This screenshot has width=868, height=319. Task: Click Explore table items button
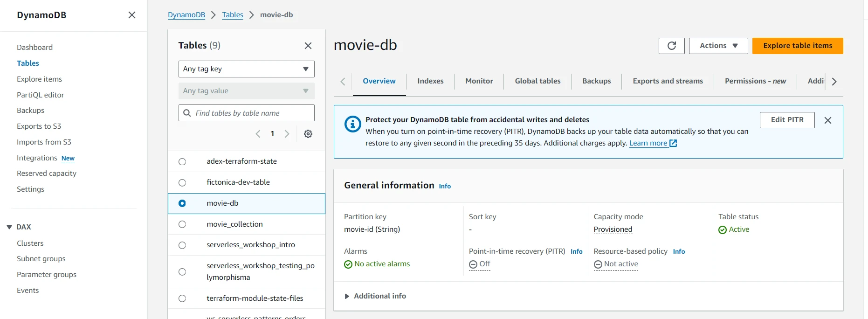pos(797,46)
